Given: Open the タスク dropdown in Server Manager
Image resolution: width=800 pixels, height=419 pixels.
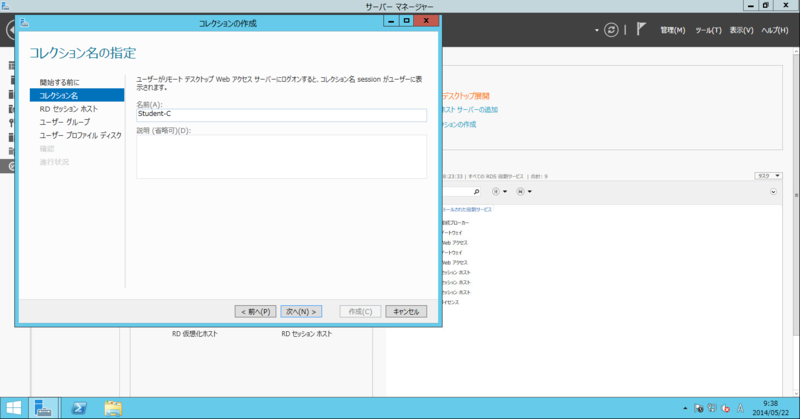Looking at the screenshot, I should (768, 176).
